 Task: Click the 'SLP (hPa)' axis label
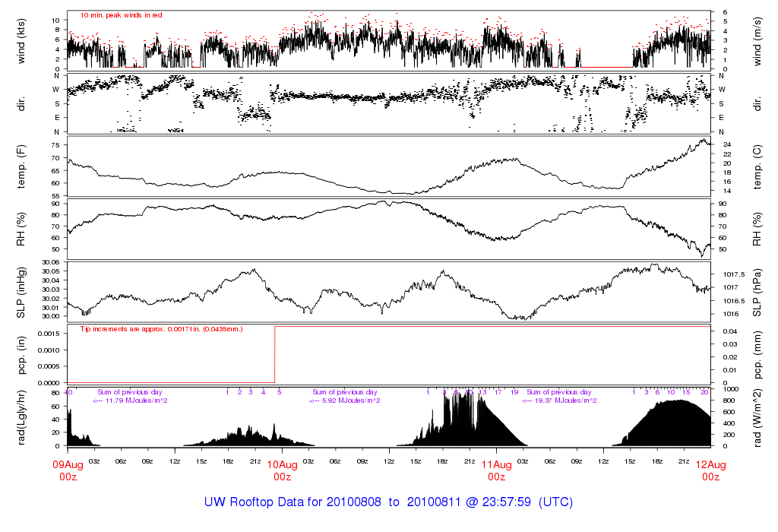757,293
